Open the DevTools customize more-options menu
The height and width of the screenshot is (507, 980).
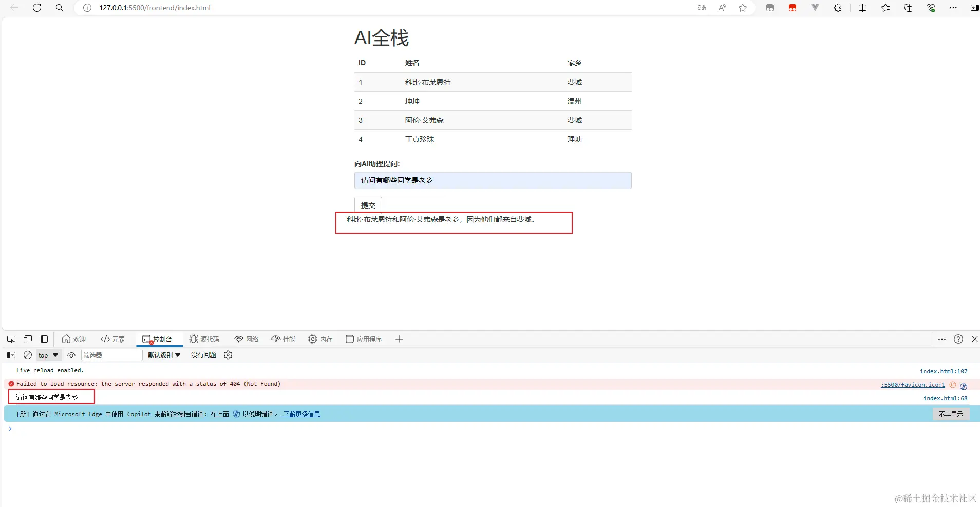point(942,339)
